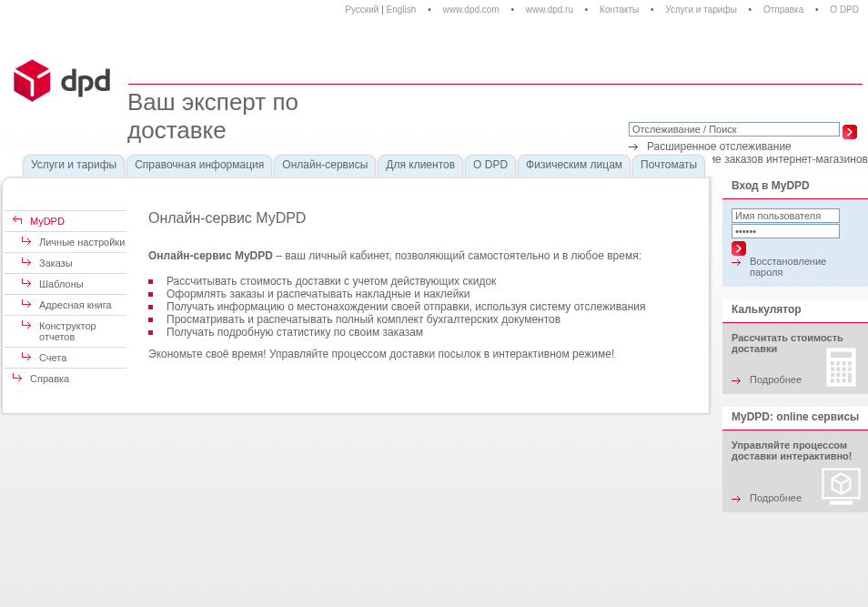Click the calculator icon in Калькулятор panel
This screenshot has width=868, height=607.
(841, 367)
